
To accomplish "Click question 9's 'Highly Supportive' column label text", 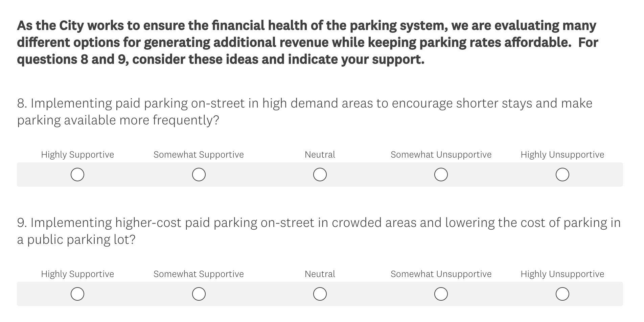I will tap(77, 274).
